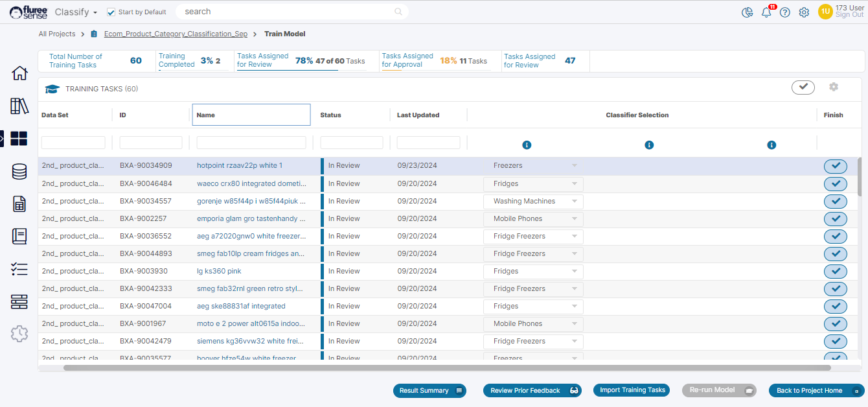Click the Result Summary button
The image size is (868, 407).
tap(429, 391)
